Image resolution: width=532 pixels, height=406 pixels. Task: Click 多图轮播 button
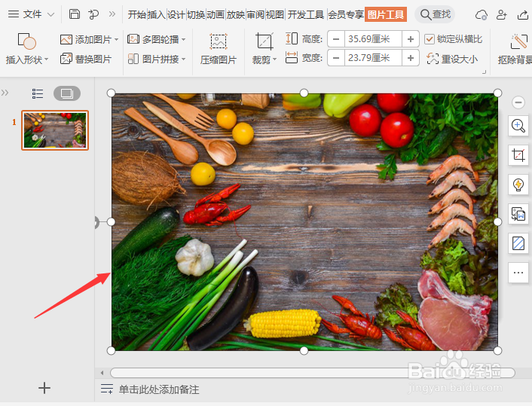coord(154,39)
